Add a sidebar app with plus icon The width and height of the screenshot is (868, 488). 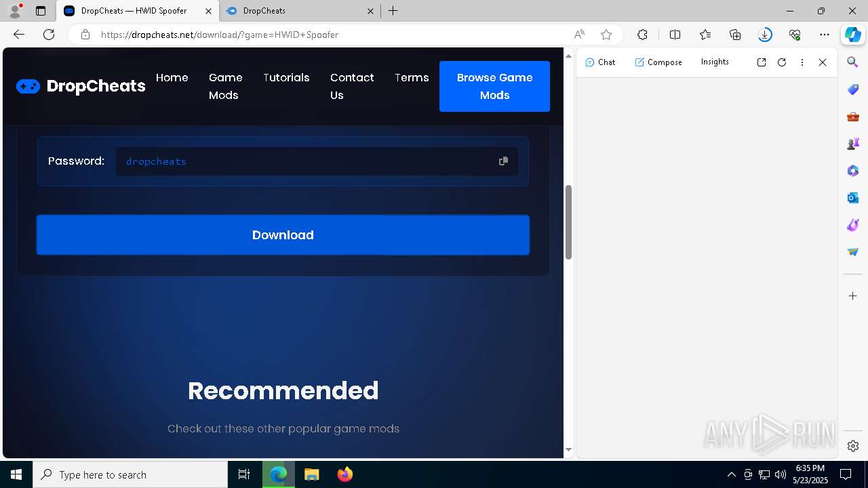tap(853, 296)
